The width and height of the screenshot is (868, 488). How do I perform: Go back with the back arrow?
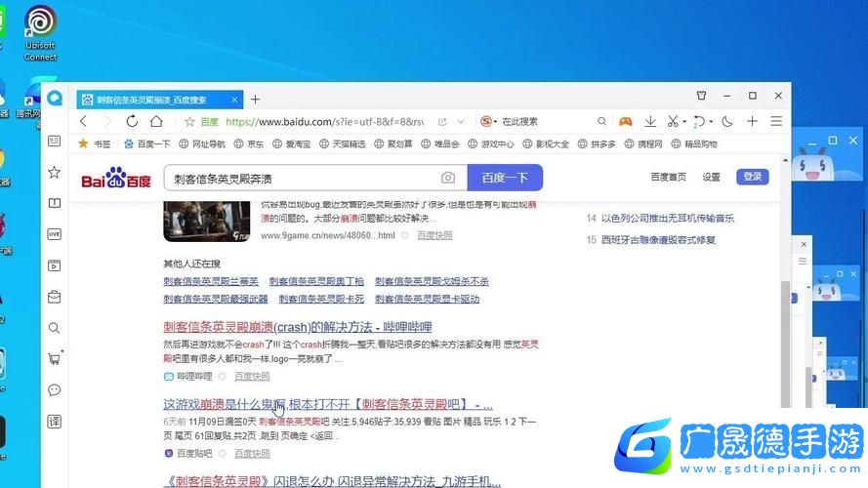(x=84, y=121)
